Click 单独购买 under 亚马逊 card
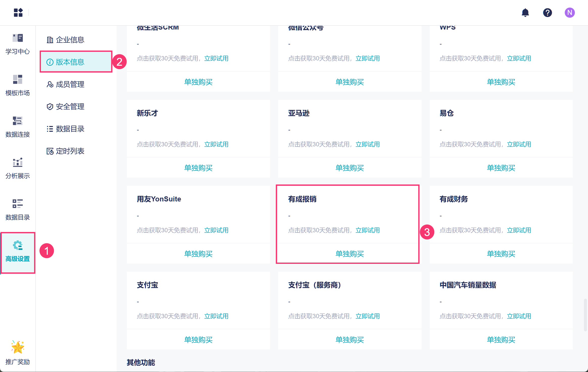The height and width of the screenshot is (372, 588). [350, 168]
